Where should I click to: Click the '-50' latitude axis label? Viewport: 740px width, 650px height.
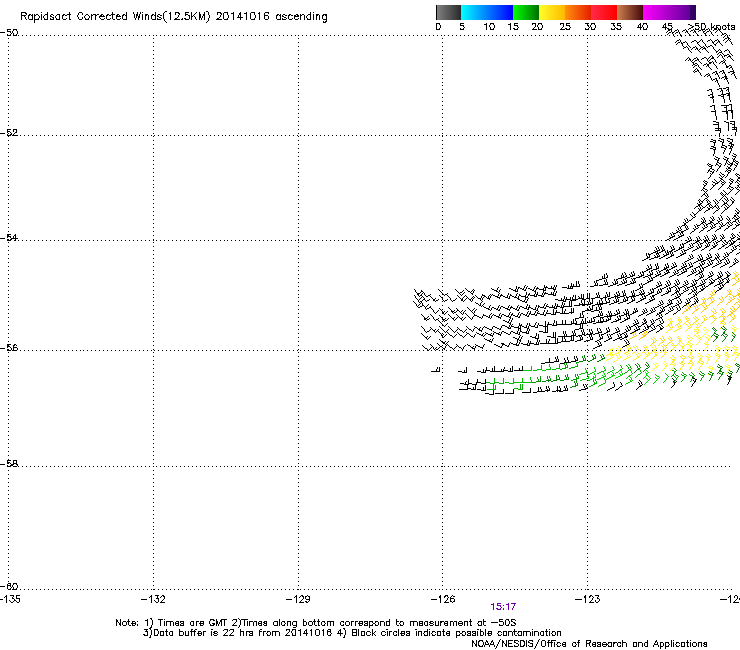click(9, 33)
